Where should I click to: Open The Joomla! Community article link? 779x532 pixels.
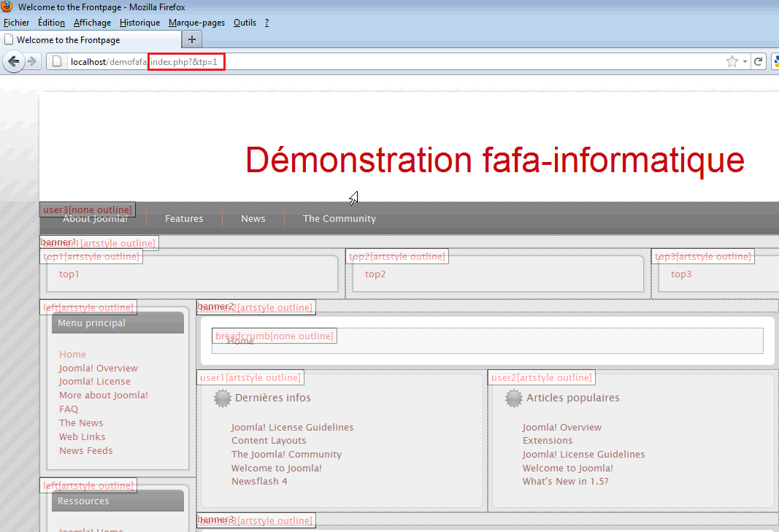(x=286, y=455)
